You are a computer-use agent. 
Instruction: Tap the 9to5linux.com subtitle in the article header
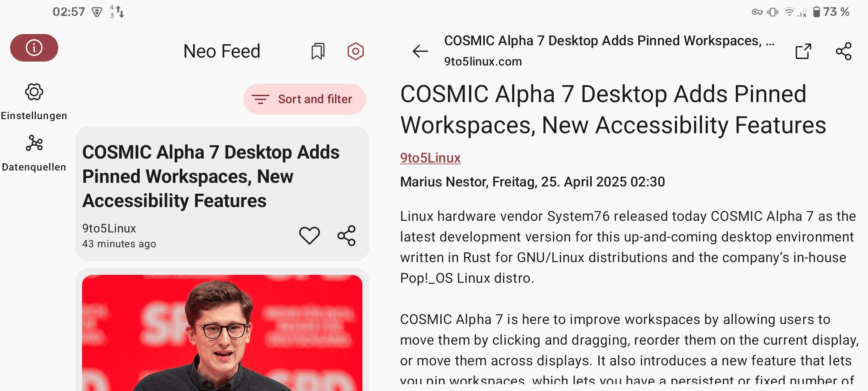pos(483,62)
